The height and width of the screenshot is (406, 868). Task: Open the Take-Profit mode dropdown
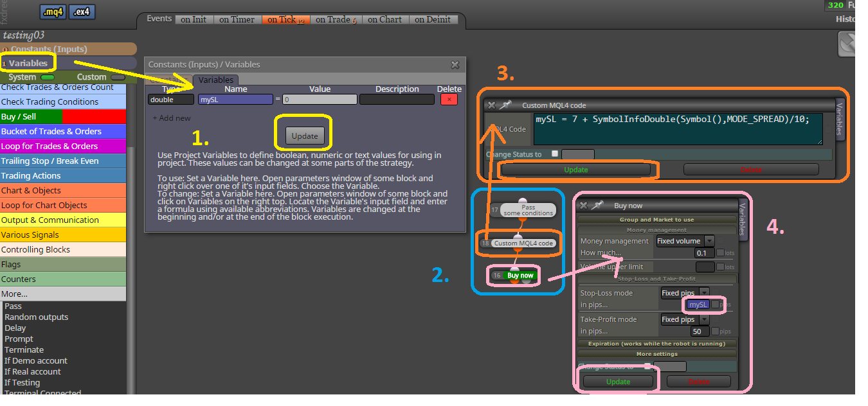click(x=684, y=319)
